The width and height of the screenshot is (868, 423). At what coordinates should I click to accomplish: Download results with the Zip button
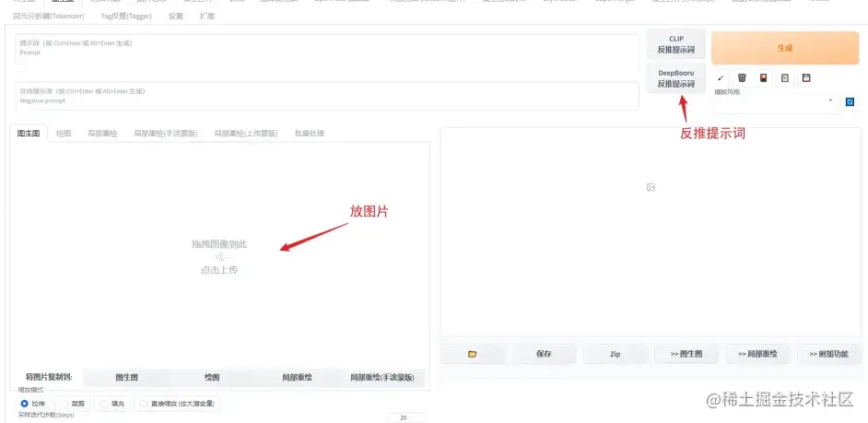615,354
